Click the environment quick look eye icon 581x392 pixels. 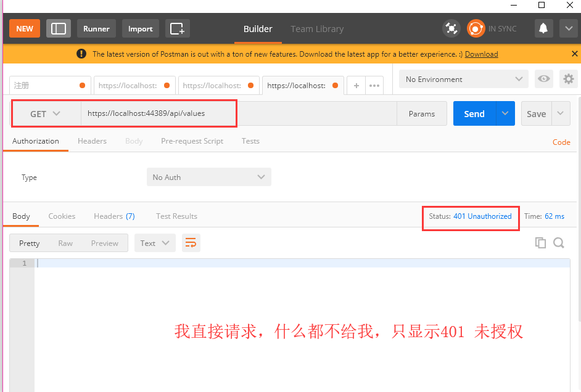[x=543, y=79]
